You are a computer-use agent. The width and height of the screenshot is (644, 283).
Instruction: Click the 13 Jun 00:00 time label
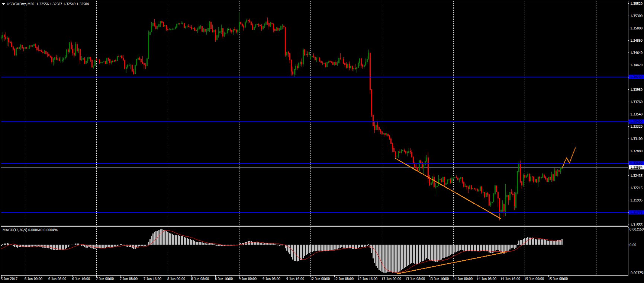[391, 278]
